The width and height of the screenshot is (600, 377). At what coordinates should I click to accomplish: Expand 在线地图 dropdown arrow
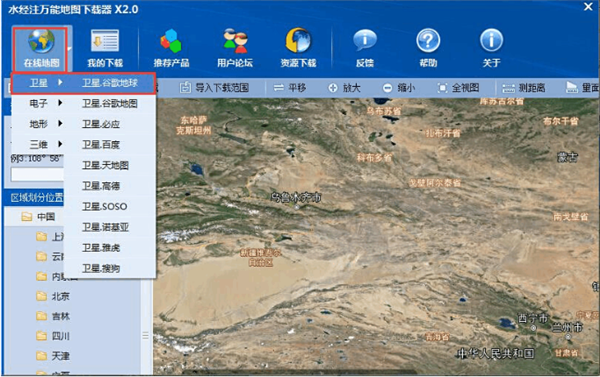click(x=70, y=49)
